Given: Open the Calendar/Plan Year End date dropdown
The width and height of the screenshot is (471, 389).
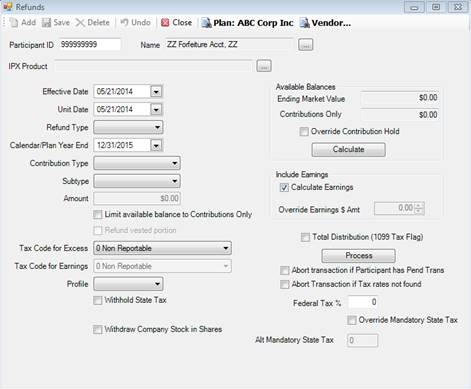Looking at the screenshot, I should [x=156, y=145].
